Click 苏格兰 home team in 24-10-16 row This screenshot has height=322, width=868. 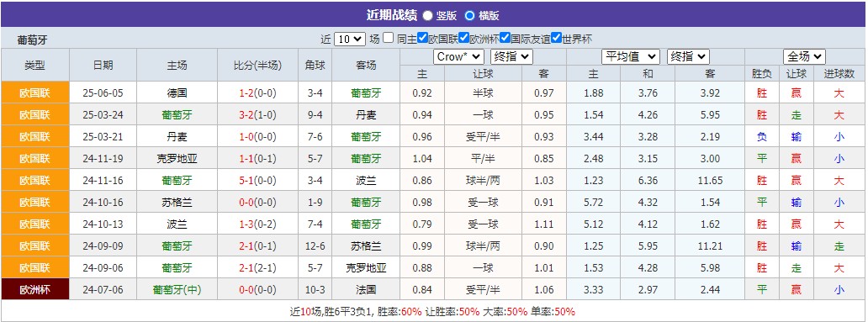click(177, 203)
